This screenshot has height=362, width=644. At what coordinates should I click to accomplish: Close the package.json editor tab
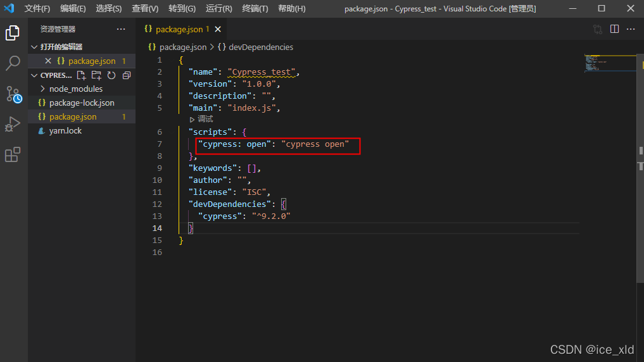coord(218,29)
